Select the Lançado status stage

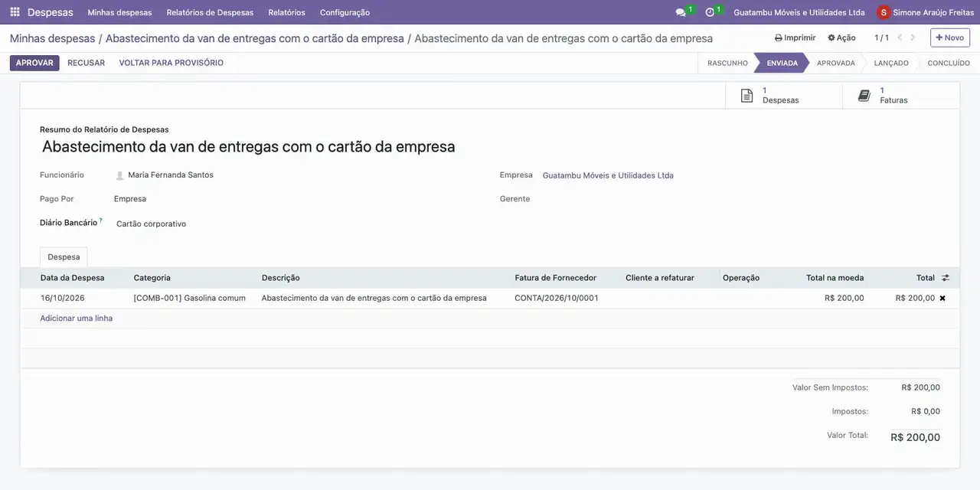pyautogui.click(x=891, y=63)
